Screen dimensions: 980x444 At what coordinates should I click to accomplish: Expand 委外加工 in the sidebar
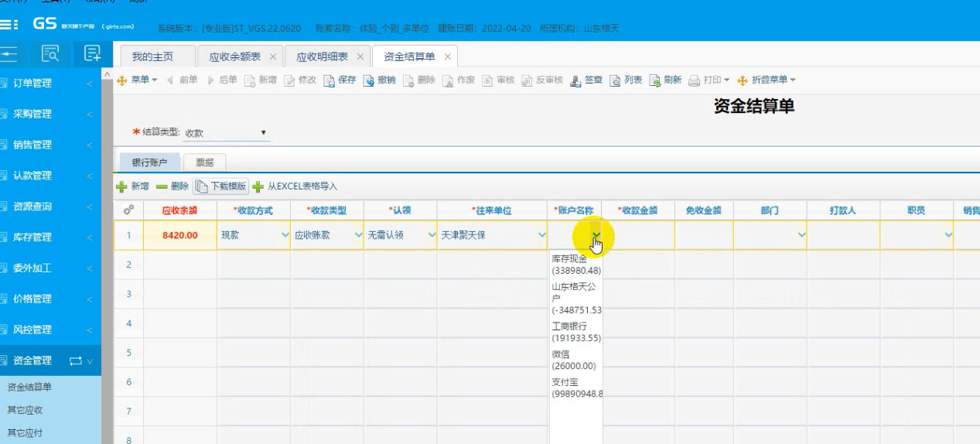[x=50, y=268]
